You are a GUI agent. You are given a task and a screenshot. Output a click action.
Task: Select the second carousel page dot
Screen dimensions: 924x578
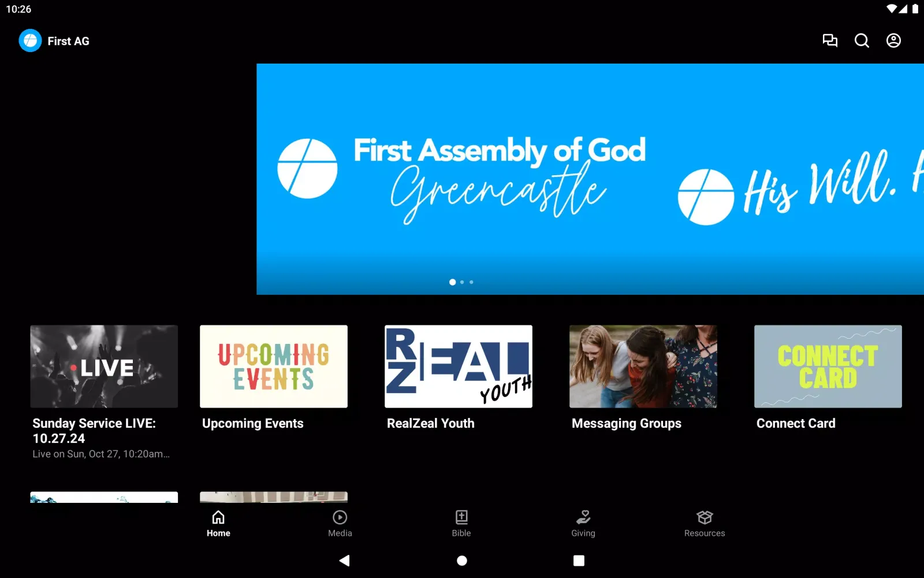click(462, 282)
